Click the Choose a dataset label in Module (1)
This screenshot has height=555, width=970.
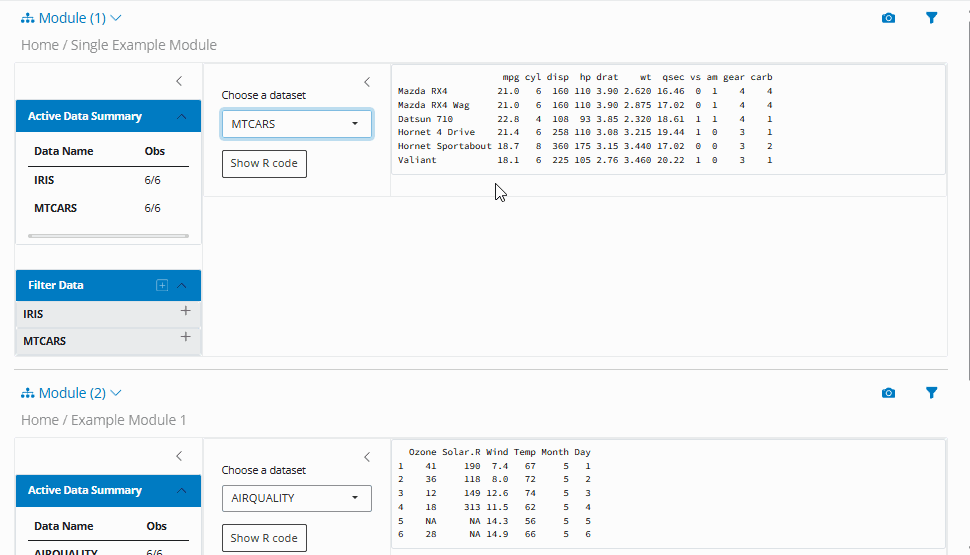[x=264, y=95]
